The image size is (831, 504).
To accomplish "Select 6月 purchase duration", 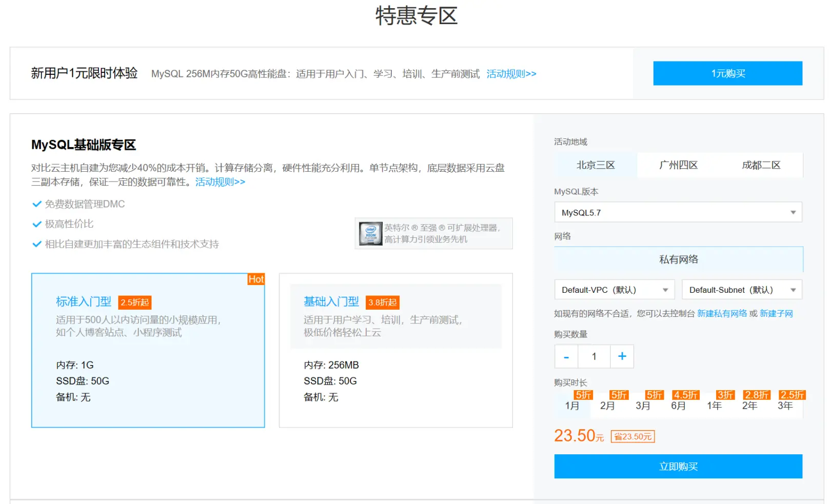I will point(678,406).
